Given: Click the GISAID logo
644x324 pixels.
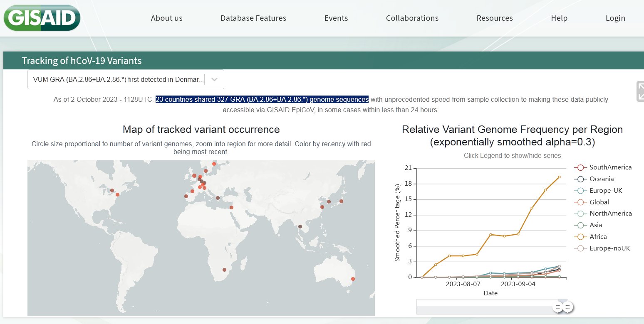Looking at the screenshot, I should point(42,18).
